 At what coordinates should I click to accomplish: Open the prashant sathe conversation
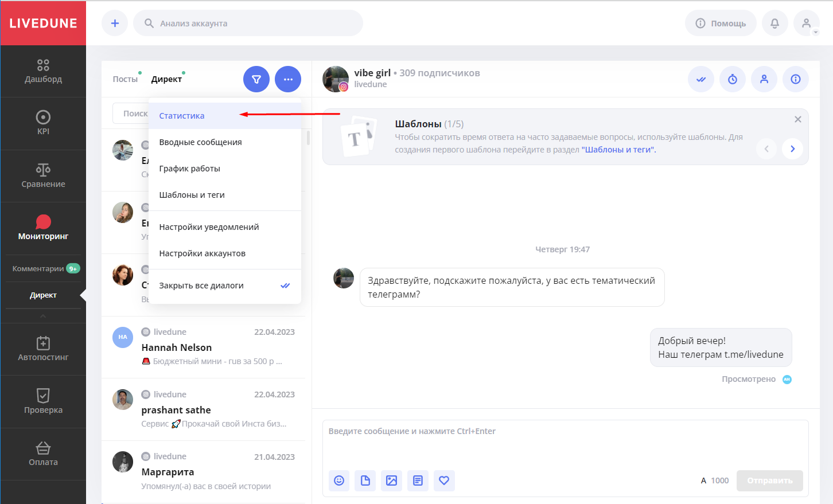tap(203, 409)
